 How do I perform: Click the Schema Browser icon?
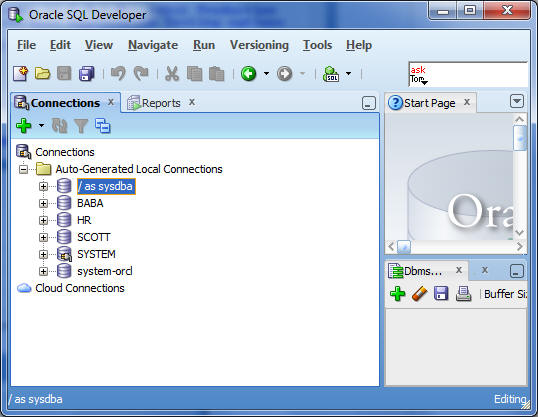(x=103, y=126)
